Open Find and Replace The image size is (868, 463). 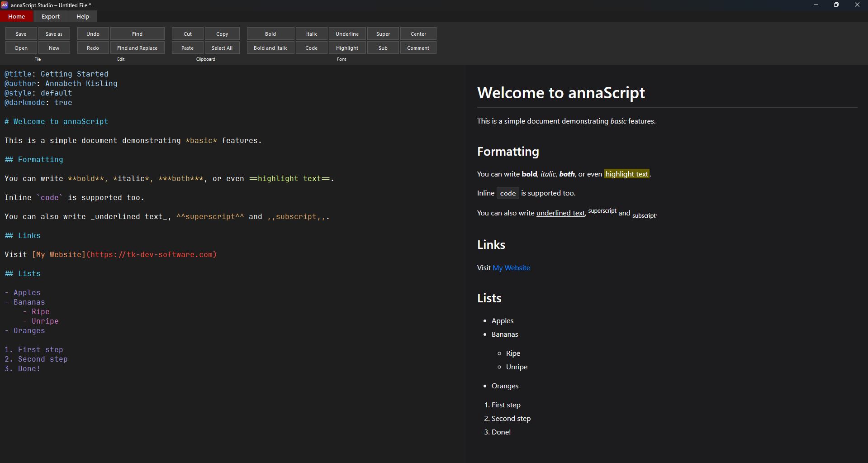(x=138, y=48)
